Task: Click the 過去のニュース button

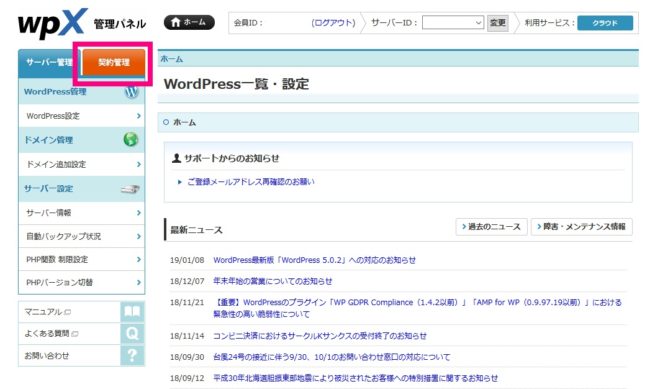Action: (491, 226)
